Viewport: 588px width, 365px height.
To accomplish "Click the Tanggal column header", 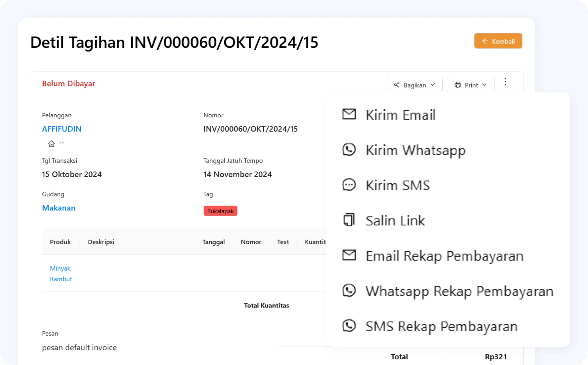I will click(x=214, y=242).
